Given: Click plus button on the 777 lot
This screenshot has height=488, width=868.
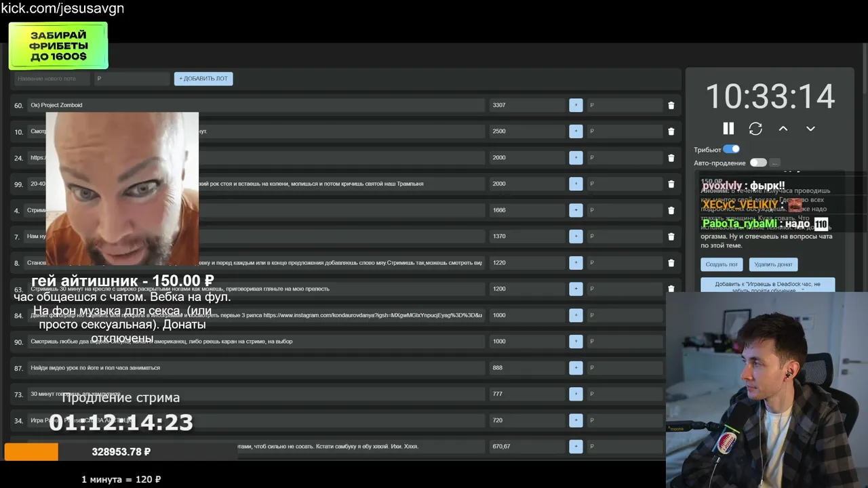Looking at the screenshot, I should point(576,394).
